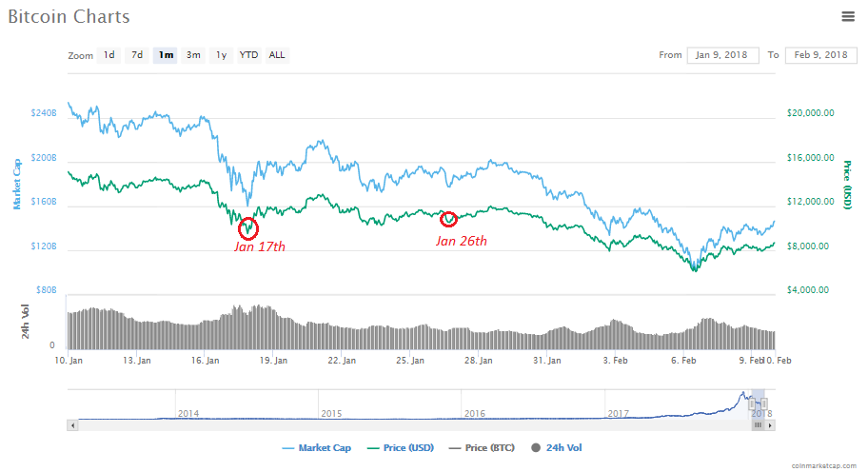Click the 13. Jan x-axis label
Viewport: 868px width, 472px height.
(136, 361)
